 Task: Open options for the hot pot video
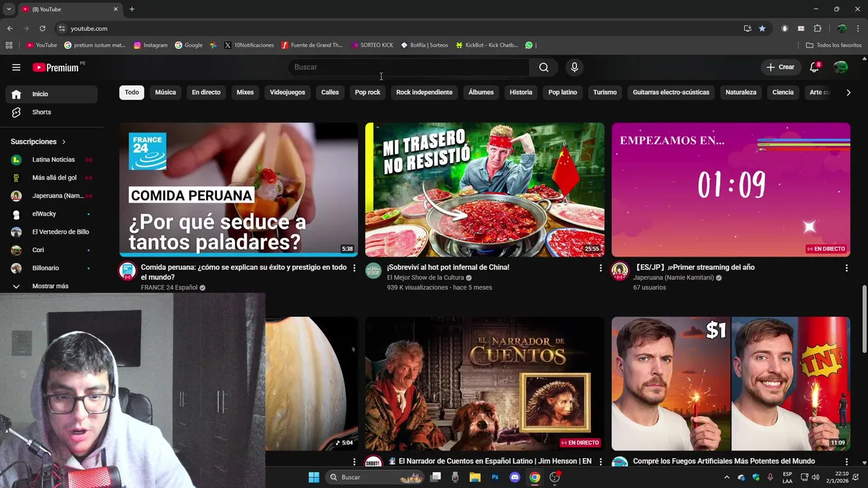click(600, 268)
